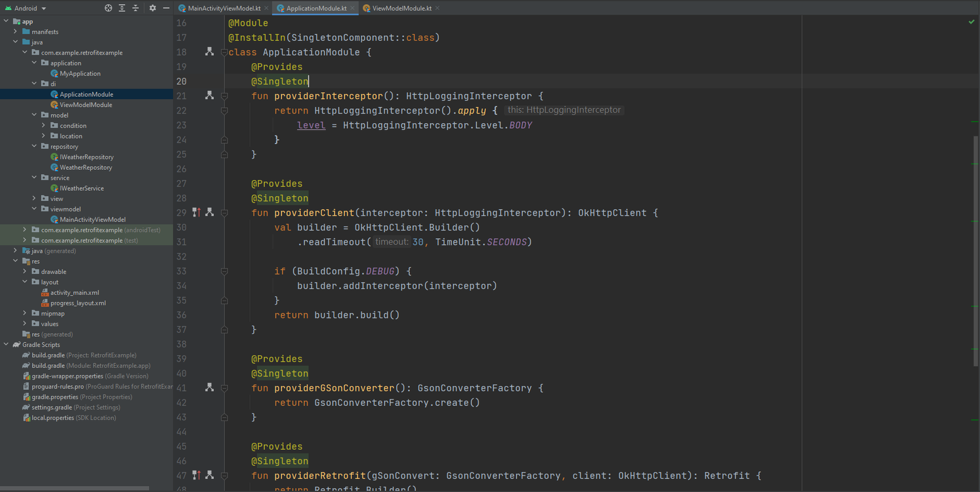
Task: Close the ApplicationModule.kt tab
Action: point(352,8)
